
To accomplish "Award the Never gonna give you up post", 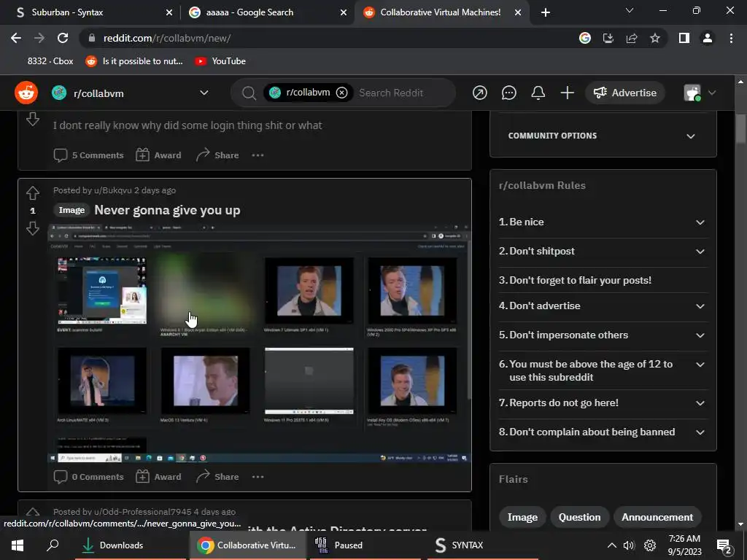I will click(158, 477).
